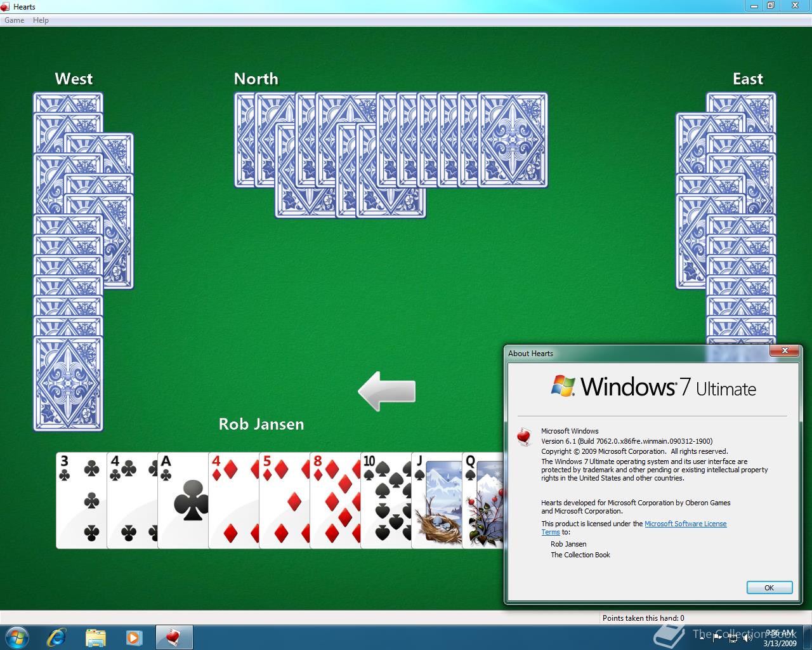812x650 pixels.
Task: Click the Show Desktop button on taskbar
Action: (808, 638)
